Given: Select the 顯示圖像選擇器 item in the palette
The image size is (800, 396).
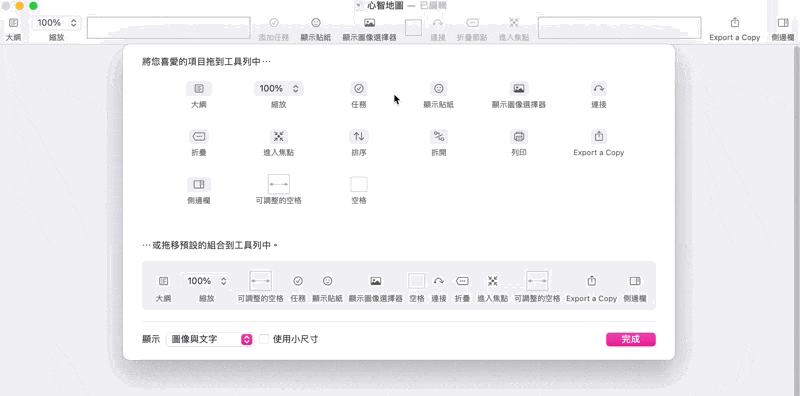Looking at the screenshot, I should click(x=519, y=89).
